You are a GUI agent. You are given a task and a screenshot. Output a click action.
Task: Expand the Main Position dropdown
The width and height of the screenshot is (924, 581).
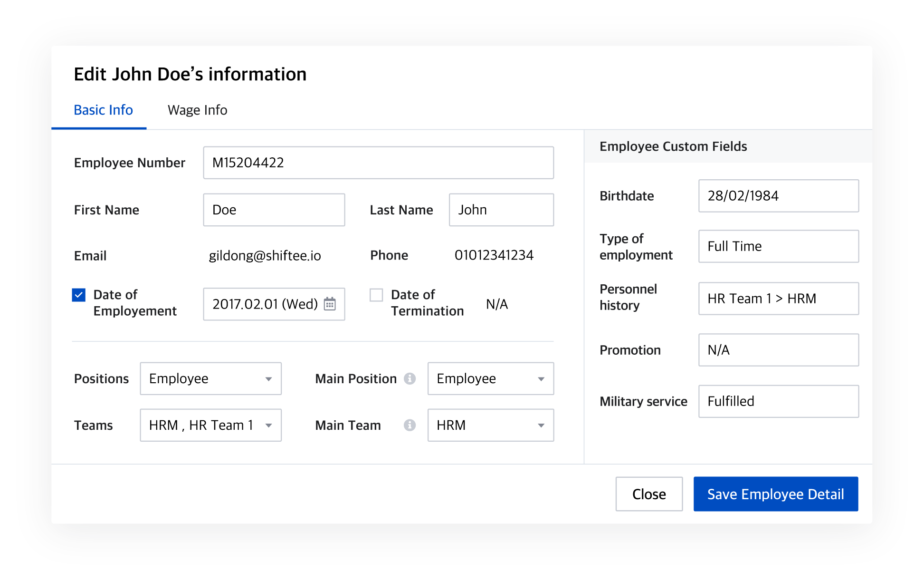[x=491, y=378]
